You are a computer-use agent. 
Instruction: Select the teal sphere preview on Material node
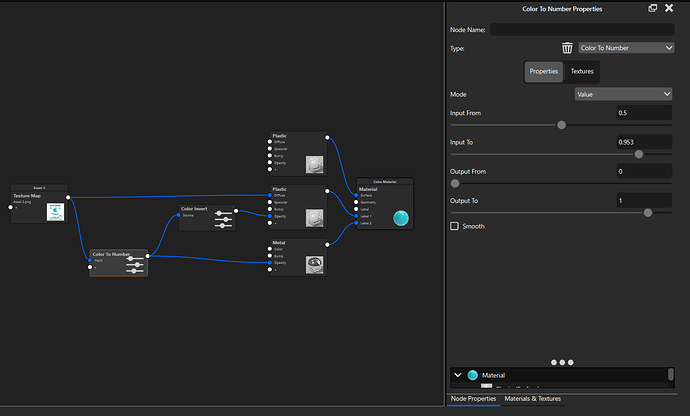(x=401, y=218)
